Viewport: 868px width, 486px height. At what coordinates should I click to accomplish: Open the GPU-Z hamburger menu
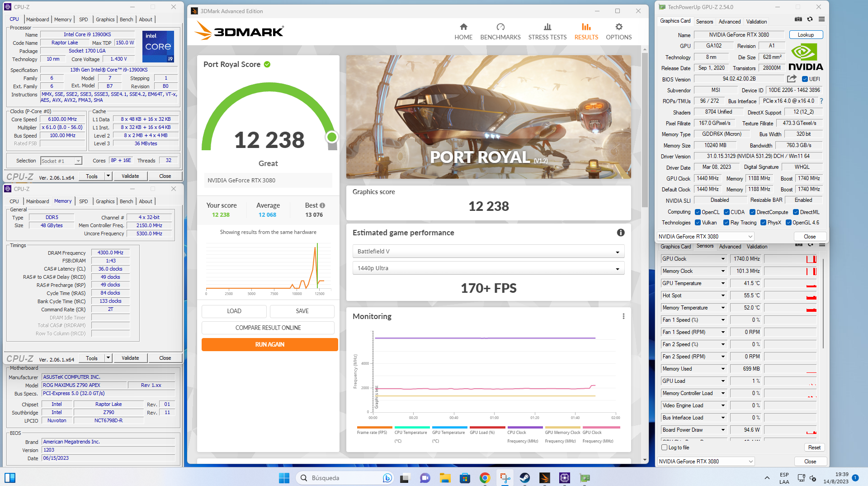(822, 19)
